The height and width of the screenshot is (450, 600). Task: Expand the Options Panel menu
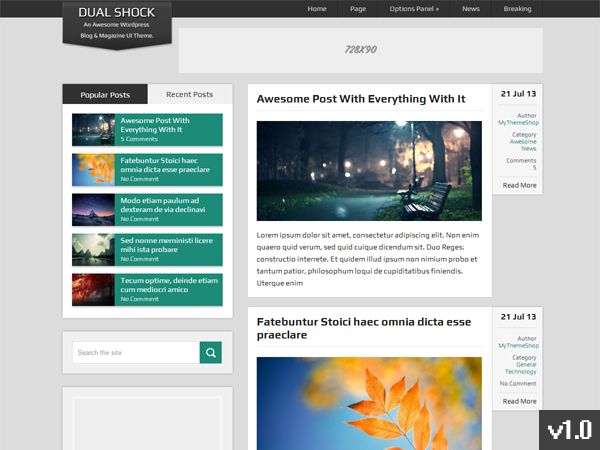pos(413,9)
